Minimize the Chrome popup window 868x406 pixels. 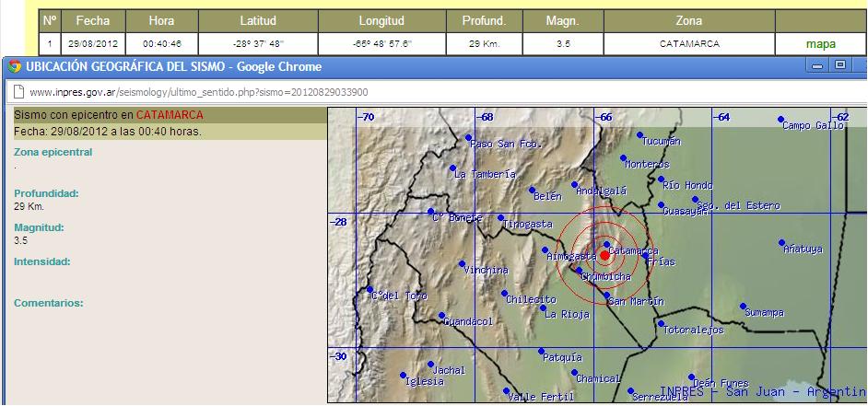click(x=816, y=65)
